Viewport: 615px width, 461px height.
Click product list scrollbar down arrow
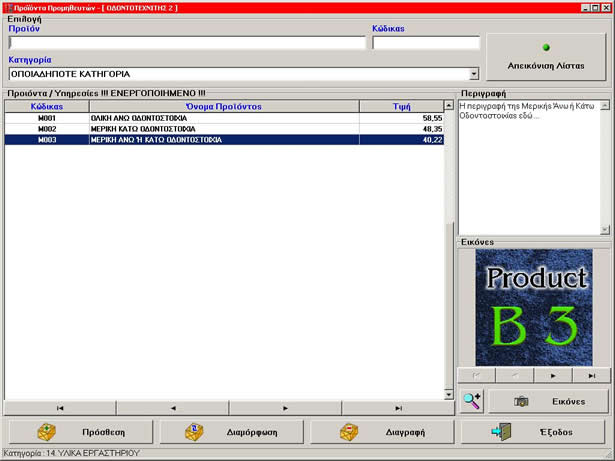click(449, 394)
